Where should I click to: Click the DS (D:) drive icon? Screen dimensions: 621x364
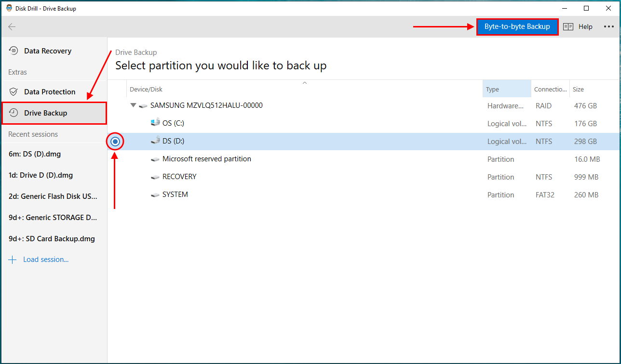point(155,141)
